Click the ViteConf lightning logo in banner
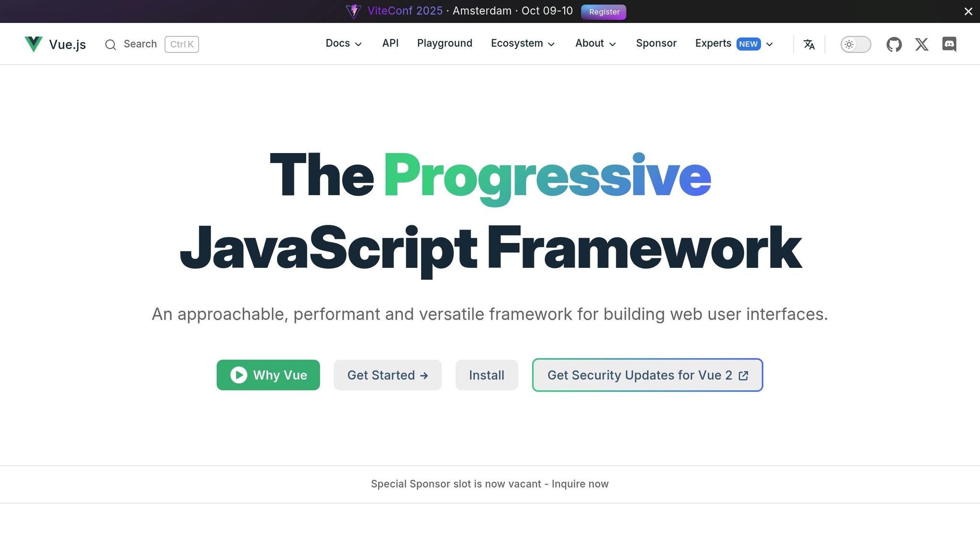980x551 pixels. click(354, 11)
